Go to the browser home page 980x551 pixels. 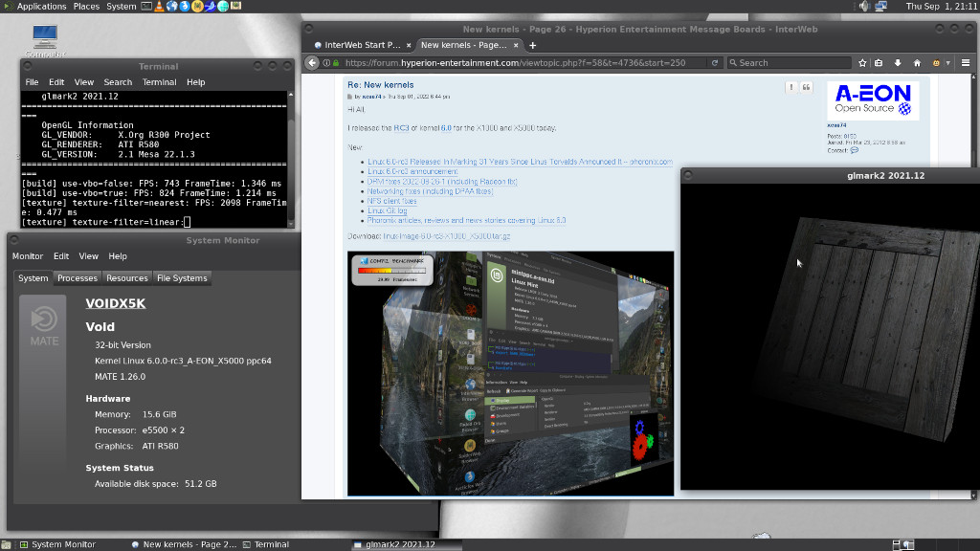pyautogui.click(x=917, y=62)
